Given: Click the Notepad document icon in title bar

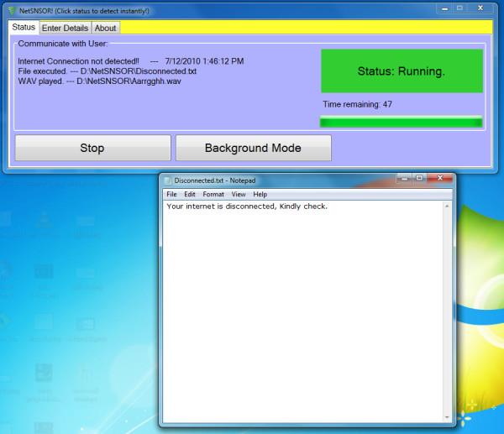Looking at the screenshot, I should pos(168,180).
